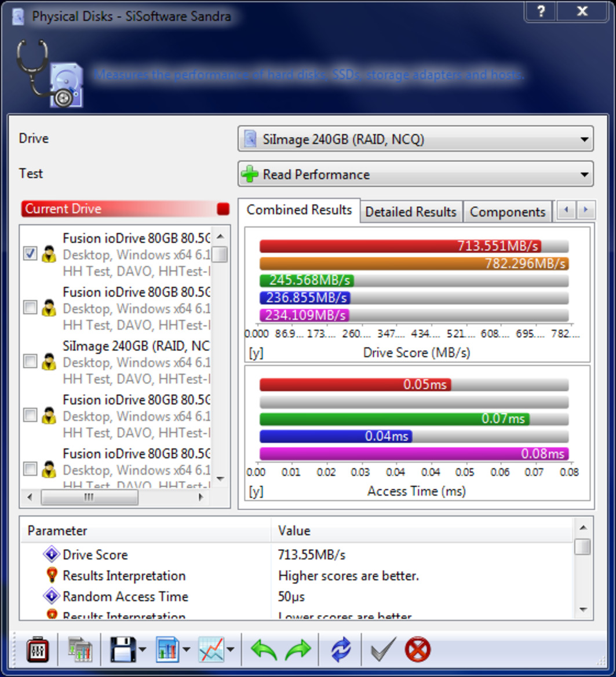The height and width of the screenshot is (677, 616).
Task: Click the help question mark button
Action: tap(541, 11)
